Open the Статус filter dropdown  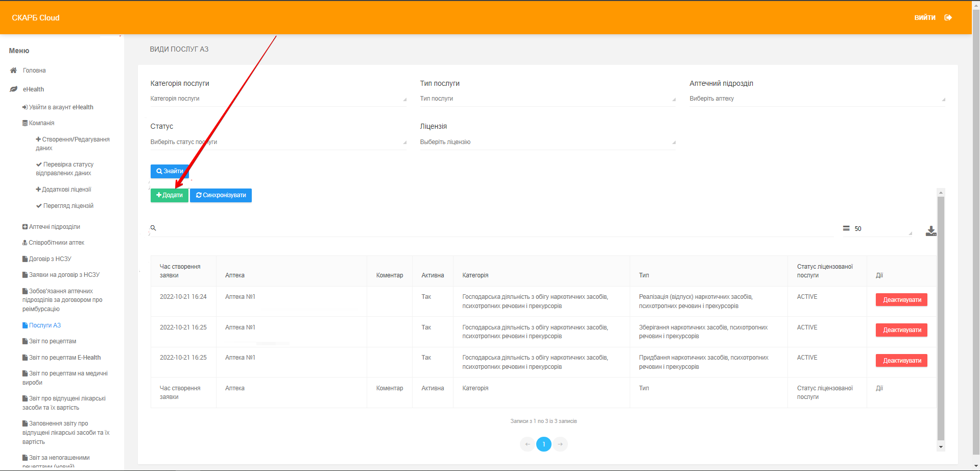coord(278,142)
